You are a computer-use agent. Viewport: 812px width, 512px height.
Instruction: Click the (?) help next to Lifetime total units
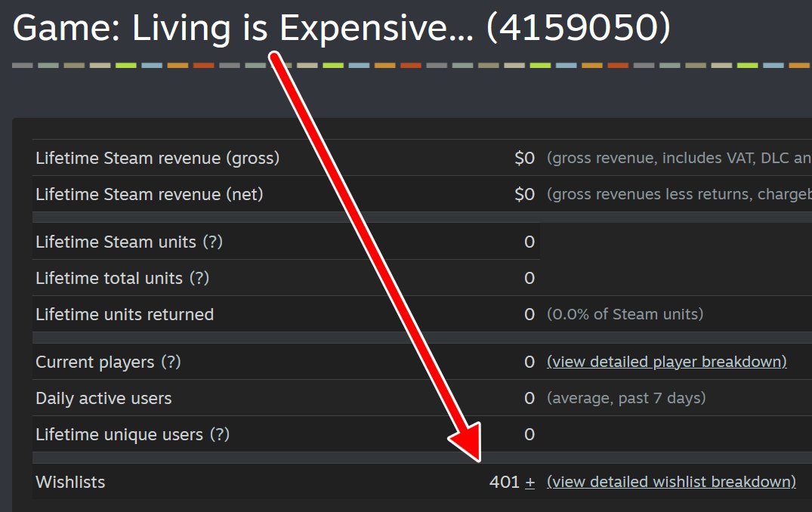199,278
